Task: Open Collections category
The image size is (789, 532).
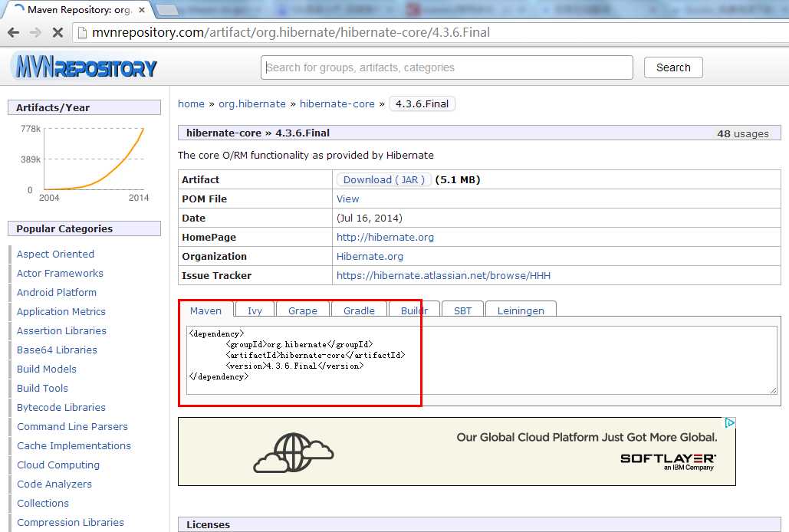Action: (43, 504)
